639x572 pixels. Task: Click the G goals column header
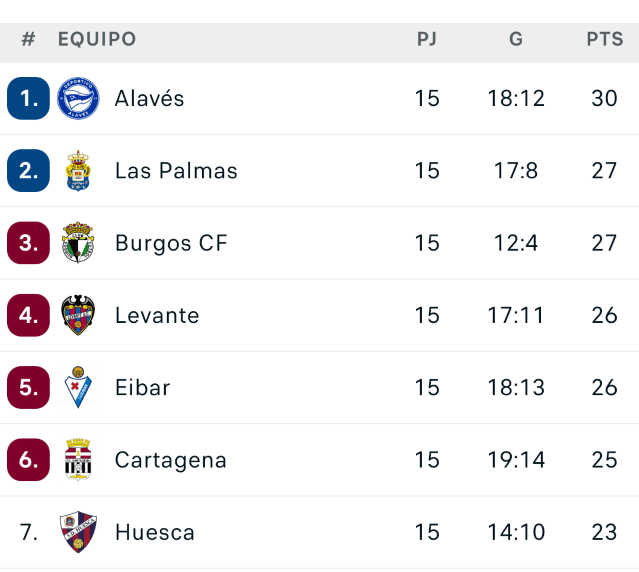point(516,40)
